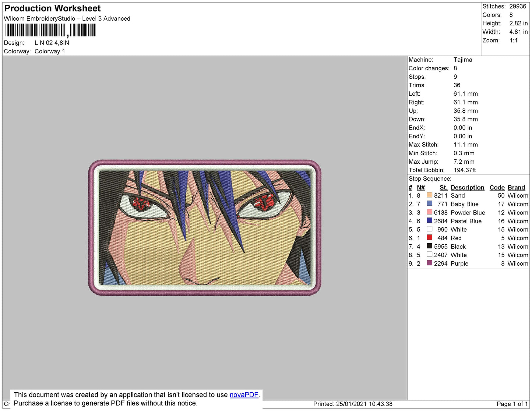Click the Sand color swatch, stop 1

coord(429,195)
